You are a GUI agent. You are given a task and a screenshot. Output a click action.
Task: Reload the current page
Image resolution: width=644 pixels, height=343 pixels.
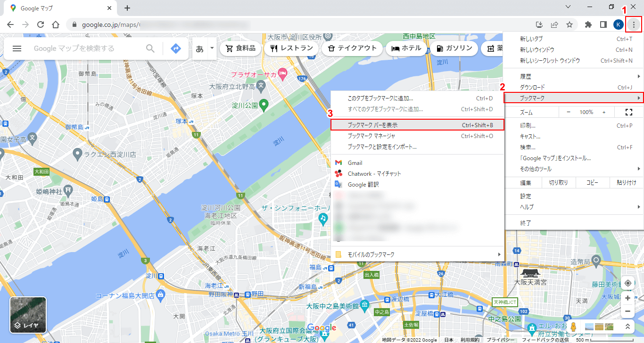pos(41,24)
